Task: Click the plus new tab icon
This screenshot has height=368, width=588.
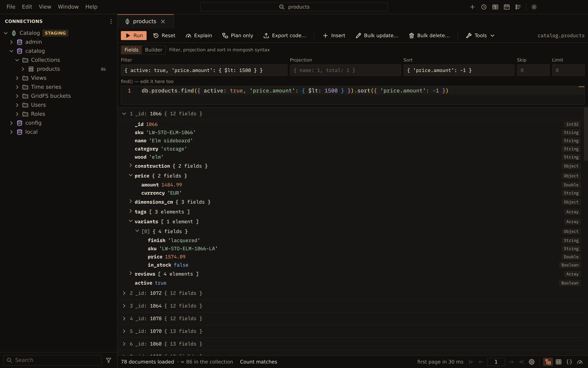Action: click(x=472, y=7)
